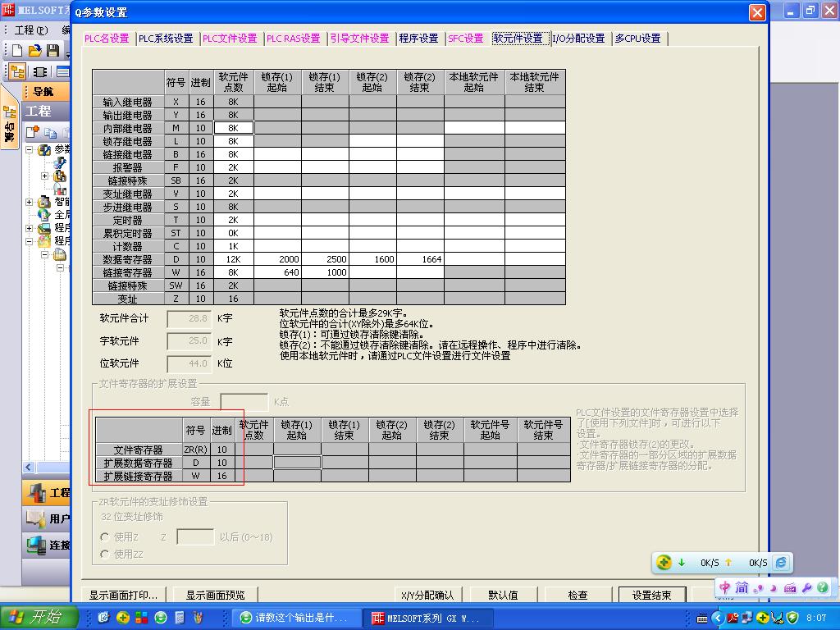Switch to the I/O分配设置 tab
840x630 pixels.
[578, 39]
